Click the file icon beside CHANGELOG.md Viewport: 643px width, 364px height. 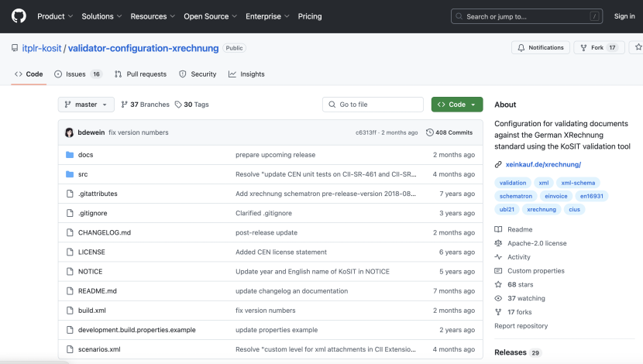coord(70,232)
